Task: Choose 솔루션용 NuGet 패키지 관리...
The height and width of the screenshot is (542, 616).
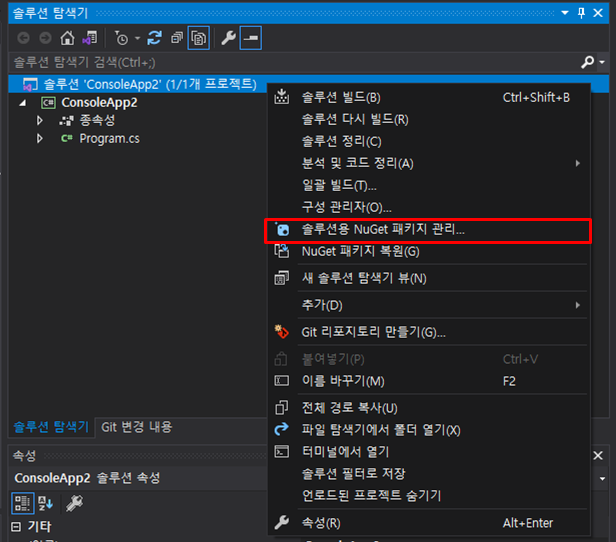Action: tap(429, 229)
